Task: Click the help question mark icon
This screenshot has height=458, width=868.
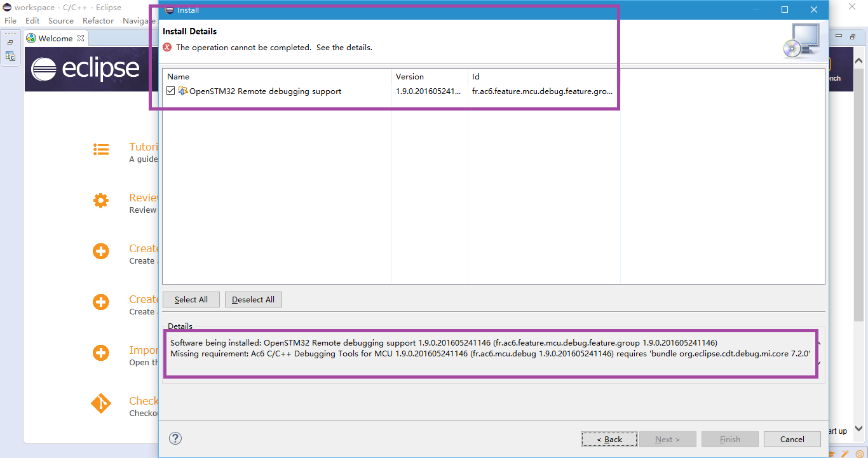Action: pos(175,438)
